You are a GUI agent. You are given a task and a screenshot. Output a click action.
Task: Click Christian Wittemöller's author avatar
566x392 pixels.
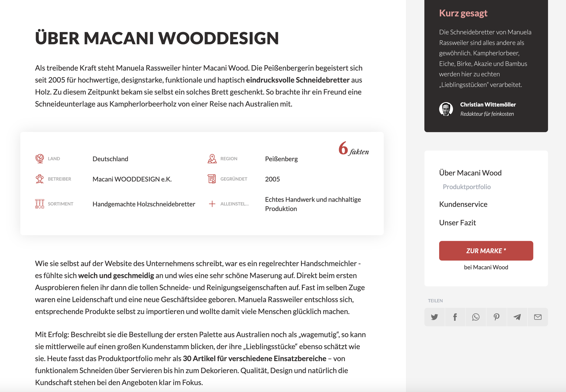coord(446,109)
